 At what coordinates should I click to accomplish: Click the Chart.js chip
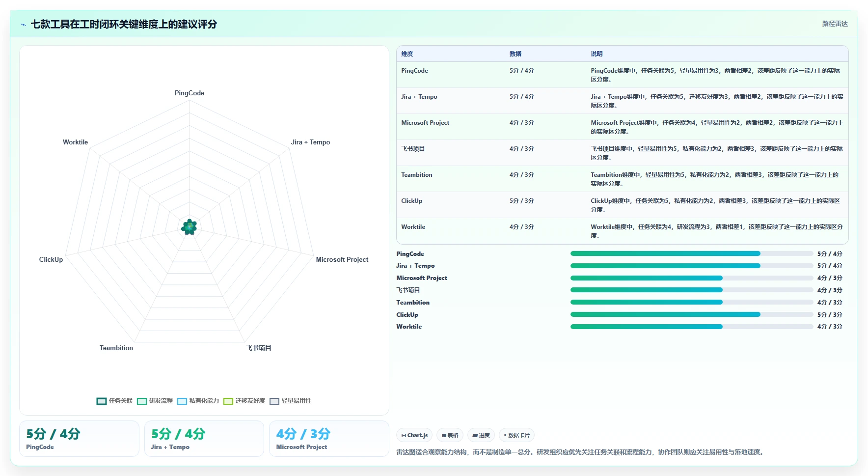[414, 435]
